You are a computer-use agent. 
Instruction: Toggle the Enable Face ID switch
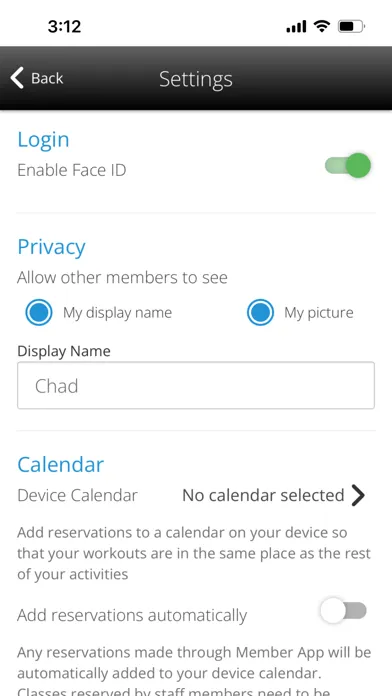(x=348, y=166)
